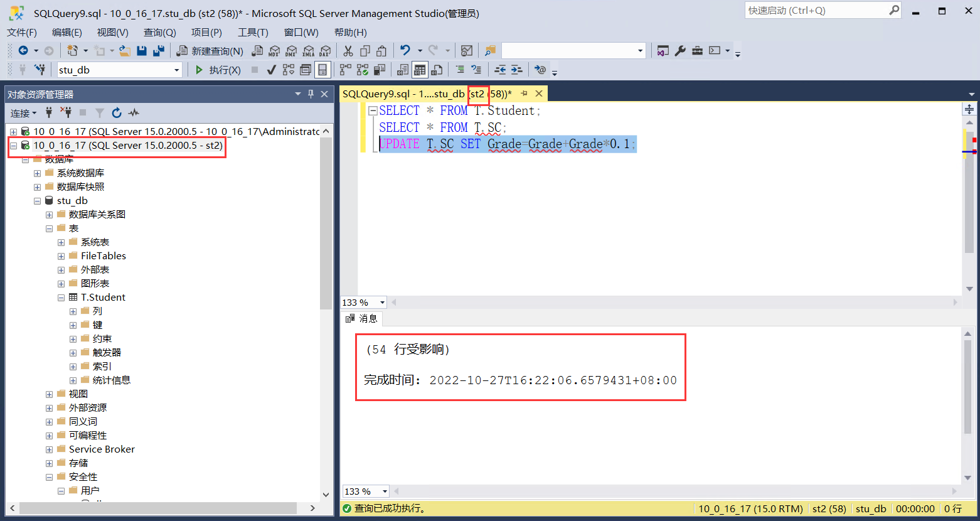Screen dimensions: 980x521
Task: Uncomment the selected lines
Action: click(476, 70)
